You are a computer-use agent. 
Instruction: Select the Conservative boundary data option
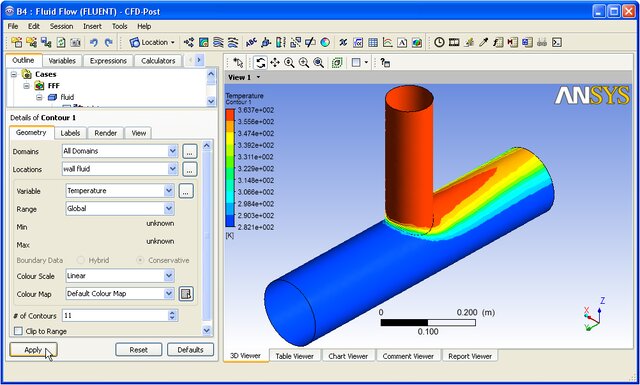point(140,260)
